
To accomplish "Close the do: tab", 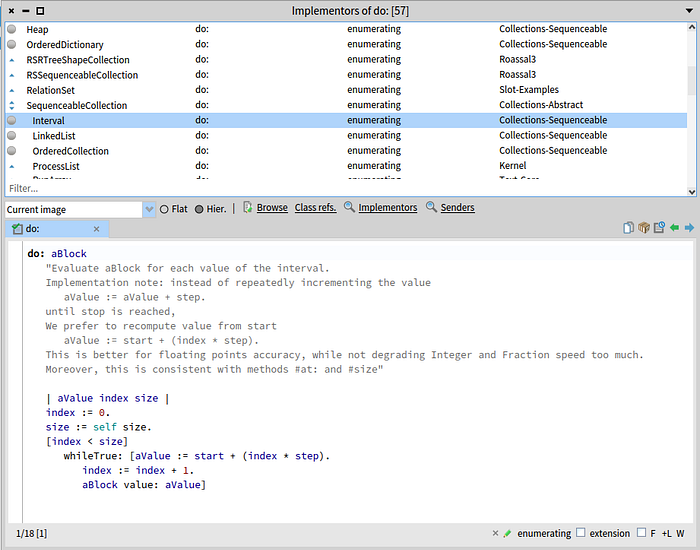I will 96,229.
